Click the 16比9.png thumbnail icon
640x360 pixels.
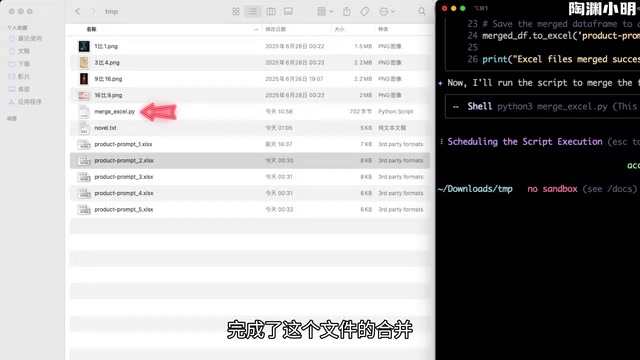[x=84, y=95]
